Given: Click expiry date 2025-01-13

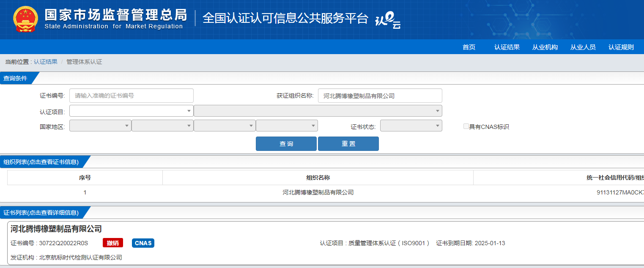Looking at the screenshot, I should tap(490, 243).
